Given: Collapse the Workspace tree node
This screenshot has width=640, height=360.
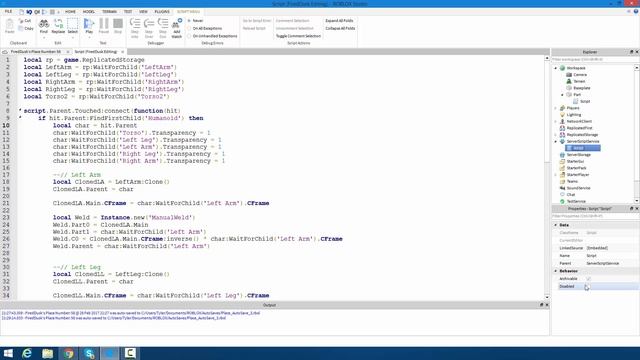Looking at the screenshot, I should click(x=556, y=68).
